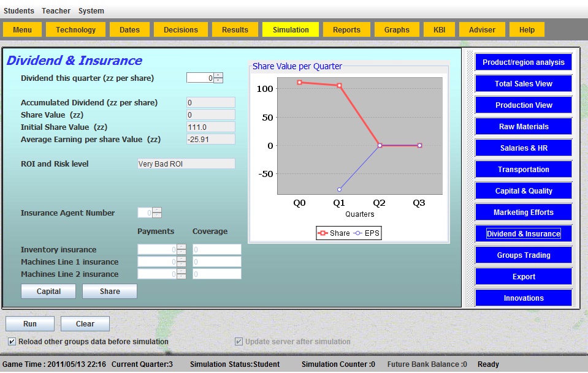Open the Students menu
Image resolution: width=588 pixels, height=373 pixels.
pos(18,10)
